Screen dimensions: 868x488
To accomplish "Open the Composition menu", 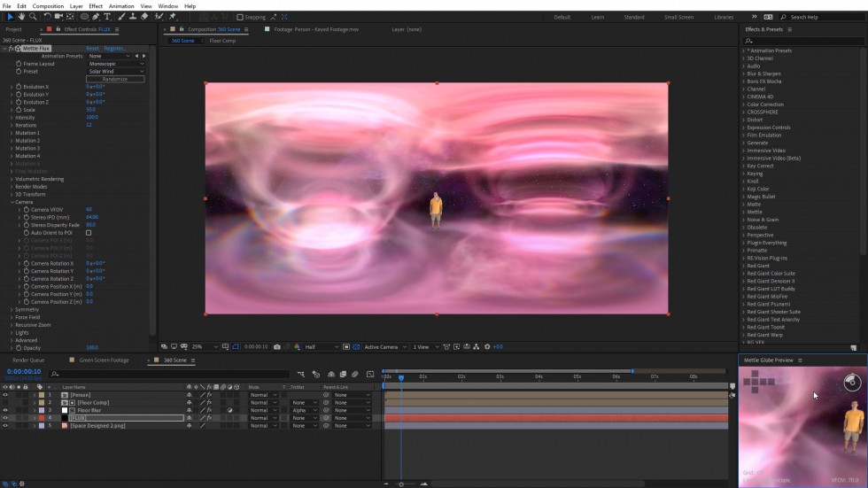I will [x=48, y=6].
